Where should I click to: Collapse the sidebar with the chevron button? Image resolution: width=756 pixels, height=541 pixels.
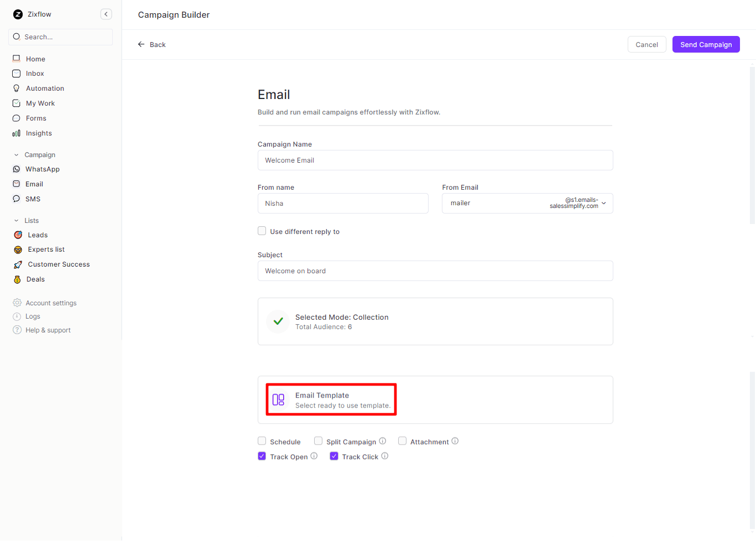tap(106, 14)
